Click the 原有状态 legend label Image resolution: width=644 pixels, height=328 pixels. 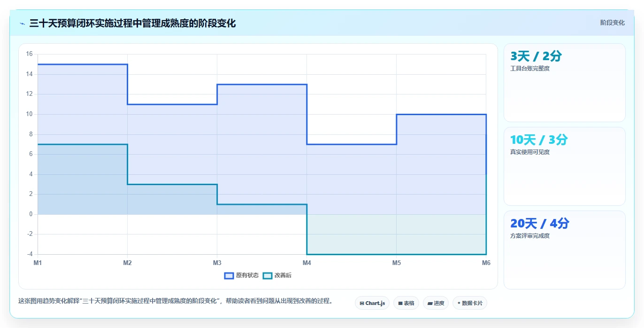pyautogui.click(x=247, y=275)
